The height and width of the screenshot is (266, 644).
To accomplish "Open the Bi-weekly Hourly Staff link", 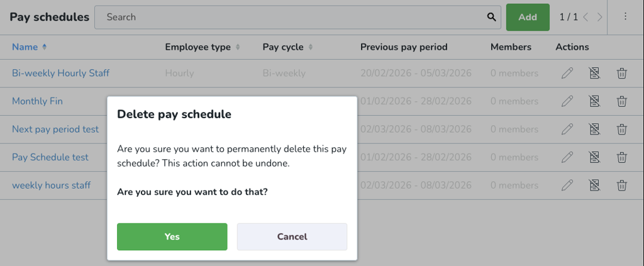I will (x=60, y=74).
